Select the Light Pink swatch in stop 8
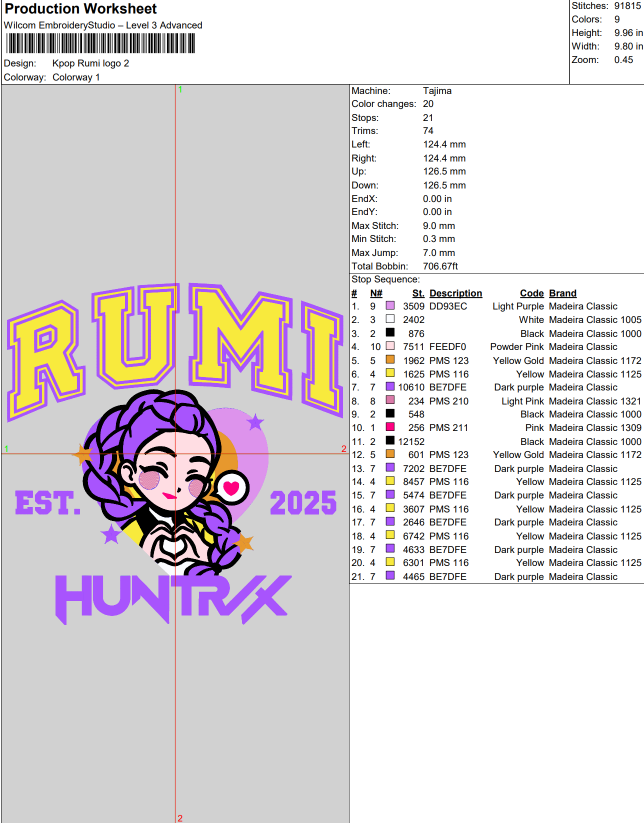The width and height of the screenshot is (644, 823). [390, 400]
